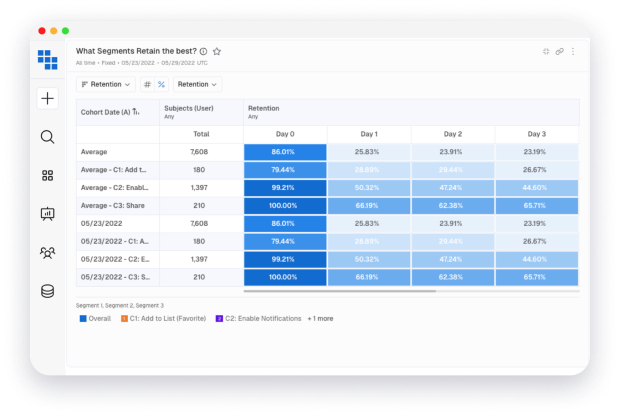
Task: Expand the second Retention metric dropdown
Action: point(198,85)
